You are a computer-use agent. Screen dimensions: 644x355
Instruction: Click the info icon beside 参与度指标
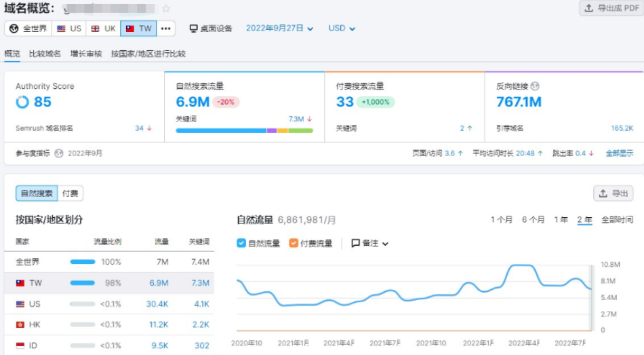[x=58, y=153]
